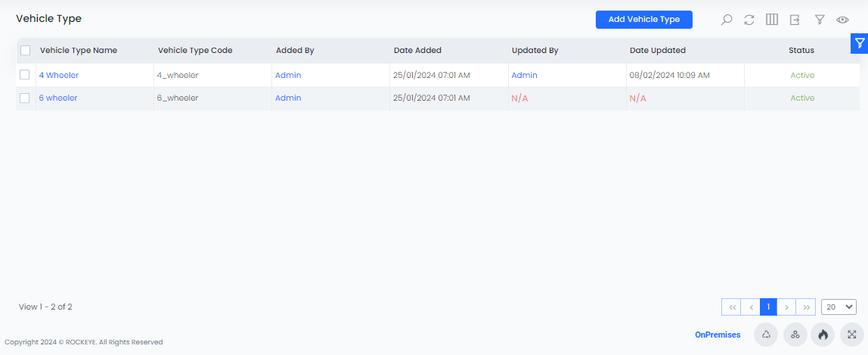Check the 6 wheeler row checkbox
Viewport: 868px width, 355px height.
pyautogui.click(x=24, y=98)
